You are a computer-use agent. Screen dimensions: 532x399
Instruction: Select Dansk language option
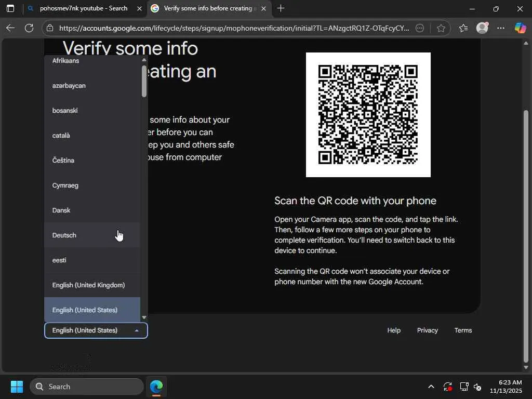coord(92,210)
